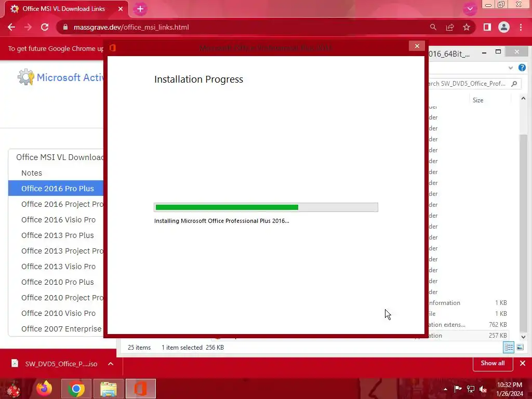Viewport: 532px width, 399px height.
Task: Minimize the Explorer window
Action: (x=484, y=52)
